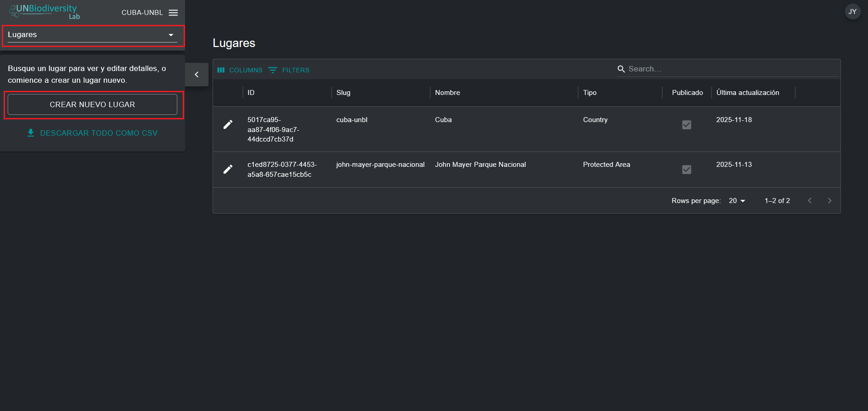Open the Columns visibility panel

(x=240, y=70)
